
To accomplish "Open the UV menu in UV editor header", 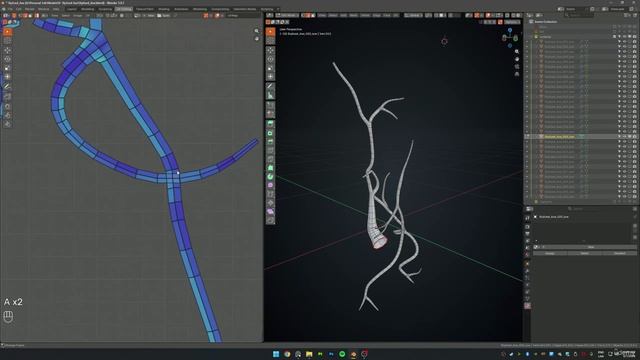I will 87,15.
